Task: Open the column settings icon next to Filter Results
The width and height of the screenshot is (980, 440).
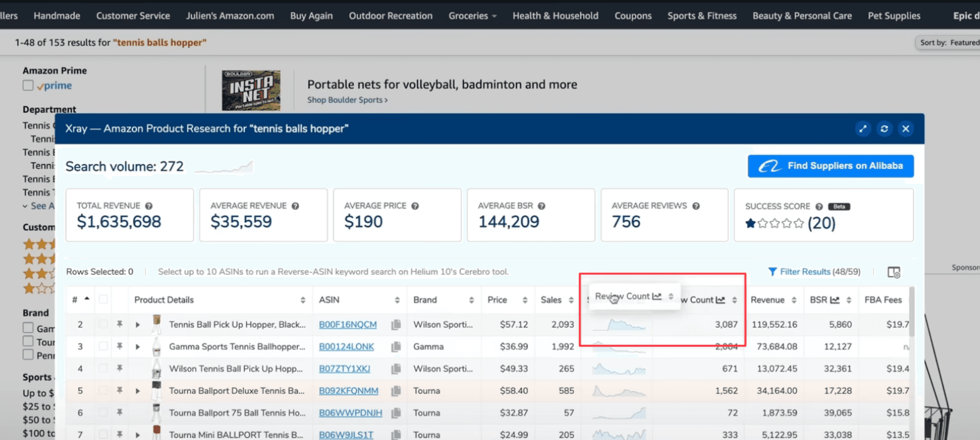Action: 894,272
